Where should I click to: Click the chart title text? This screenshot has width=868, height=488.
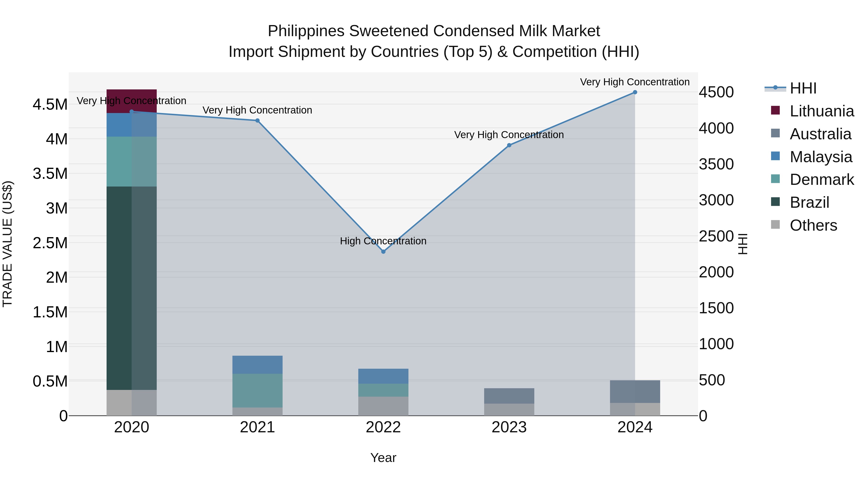pyautogui.click(x=434, y=41)
